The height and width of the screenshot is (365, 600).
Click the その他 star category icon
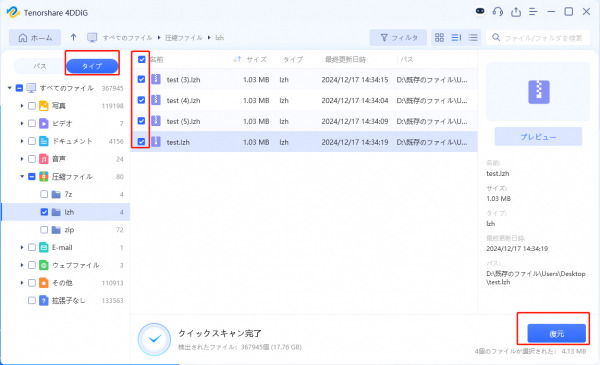pyautogui.click(x=44, y=283)
